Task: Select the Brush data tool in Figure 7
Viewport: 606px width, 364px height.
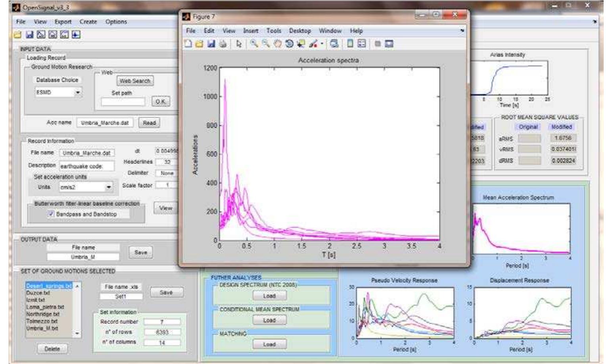Action: 313,44
